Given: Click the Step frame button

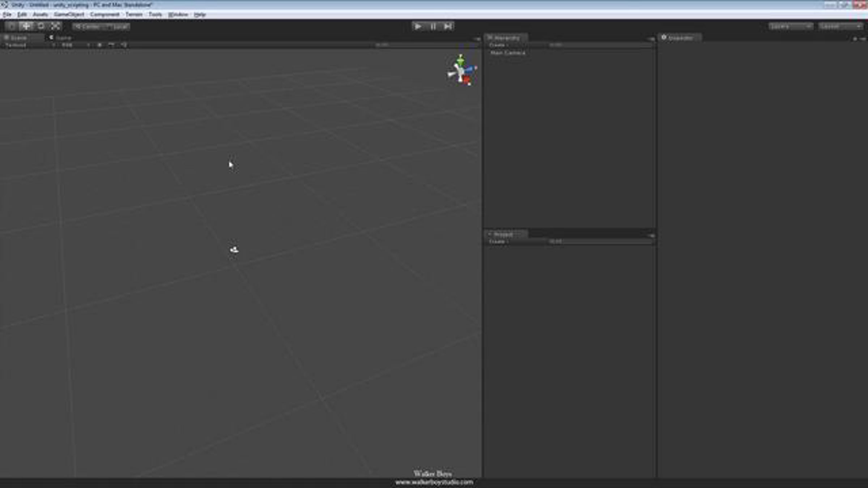Looking at the screenshot, I should click(x=447, y=26).
